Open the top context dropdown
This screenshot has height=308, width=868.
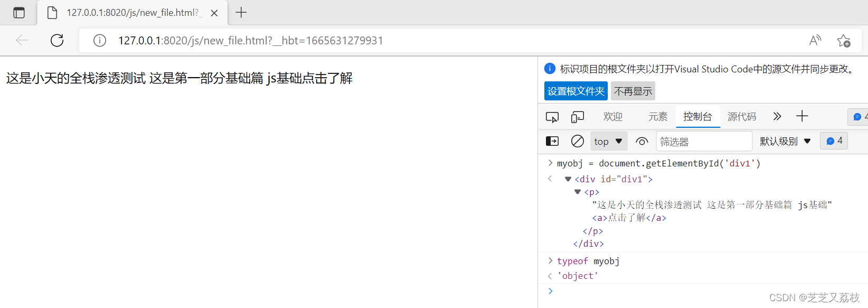[x=609, y=141]
